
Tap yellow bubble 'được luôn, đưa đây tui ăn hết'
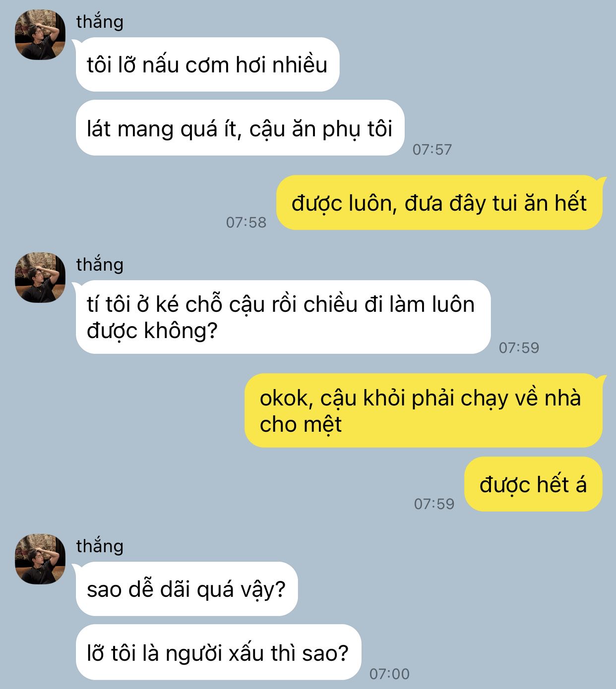(x=439, y=203)
